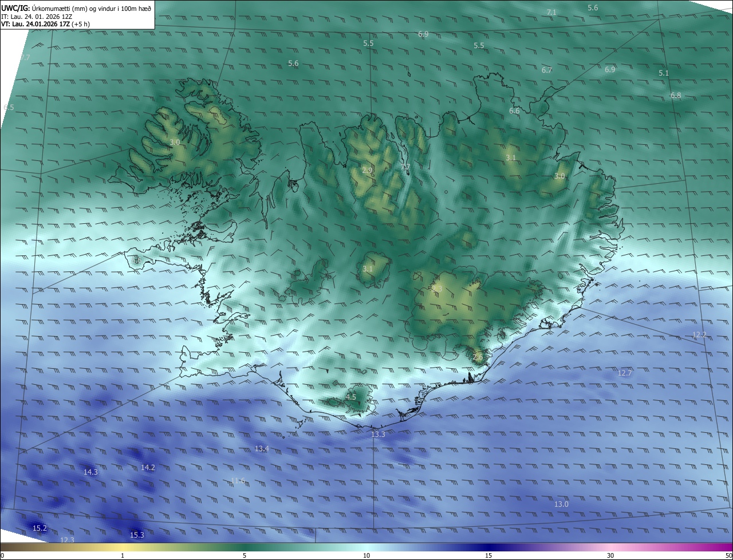
Task: Click the initial time line 'IT: Lau. 24. 01. 2026 12Z'
Action: pyautogui.click(x=37, y=17)
